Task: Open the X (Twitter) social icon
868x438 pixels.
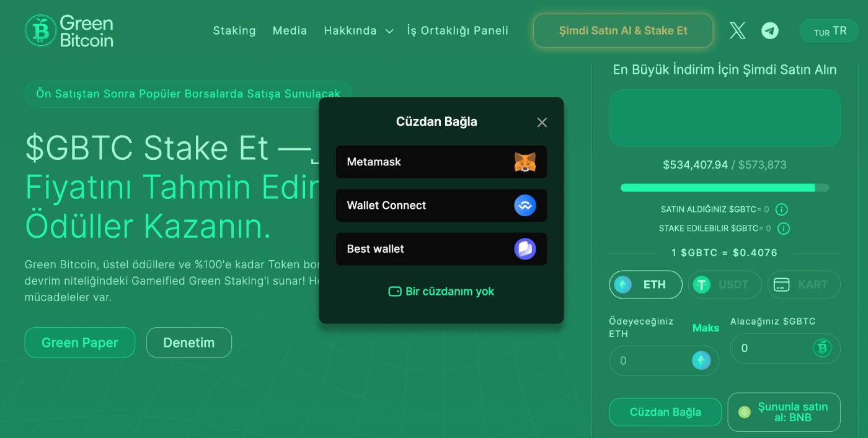Action: pyautogui.click(x=737, y=30)
